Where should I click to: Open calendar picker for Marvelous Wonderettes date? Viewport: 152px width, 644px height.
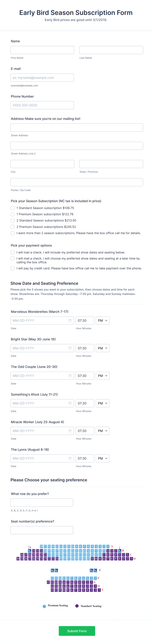(x=70, y=320)
